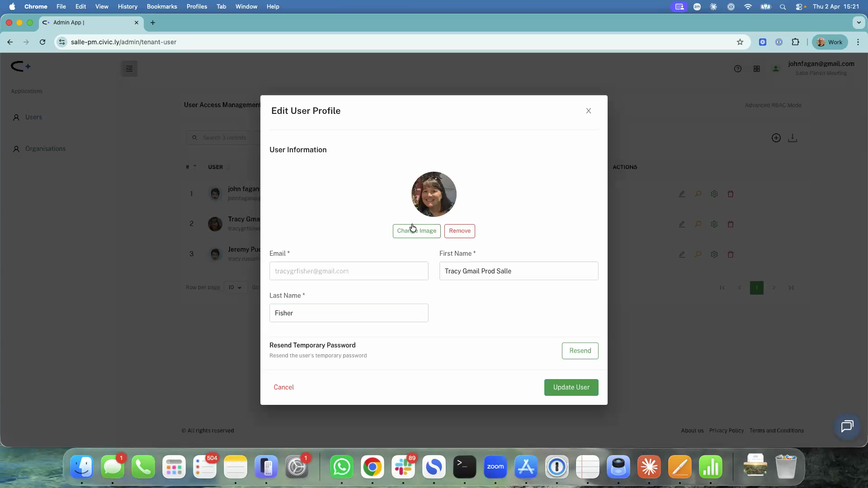Open the tab search chevron in Chrome
The image size is (868, 488).
(x=859, y=22)
